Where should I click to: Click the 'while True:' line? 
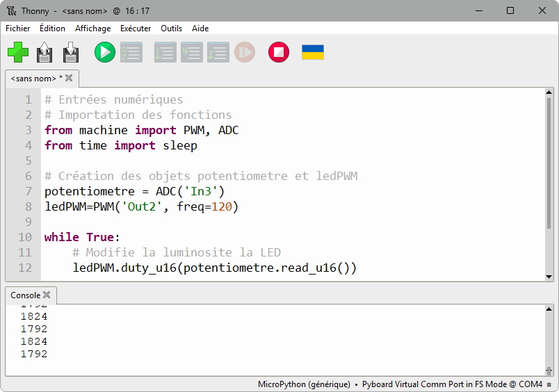pyautogui.click(x=82, y=237)
